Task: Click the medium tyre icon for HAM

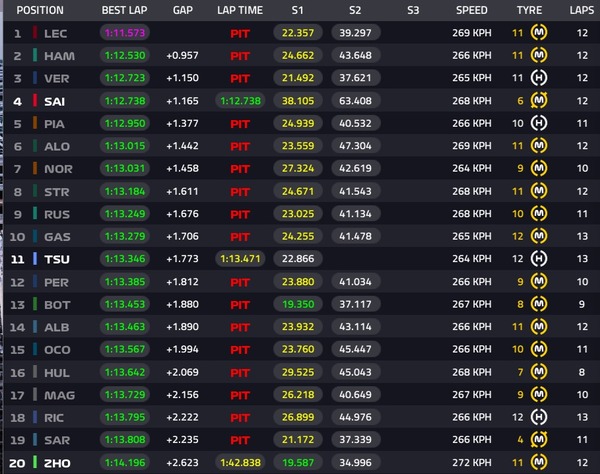Action: (539, 55)
